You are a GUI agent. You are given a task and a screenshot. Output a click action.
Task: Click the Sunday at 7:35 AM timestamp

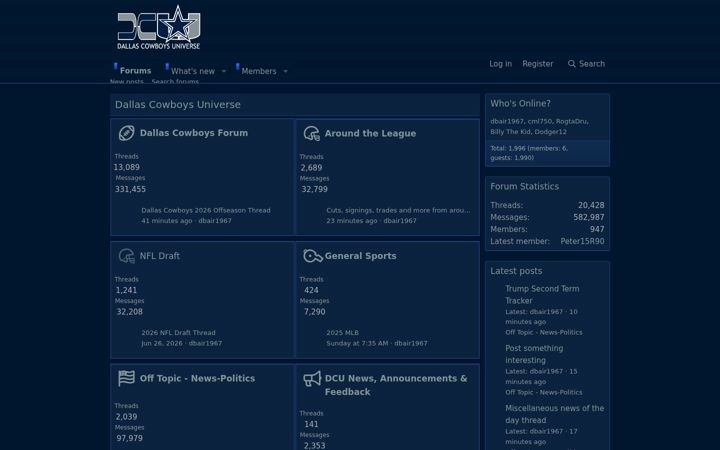pyautogui.click(x=357, y=343)
